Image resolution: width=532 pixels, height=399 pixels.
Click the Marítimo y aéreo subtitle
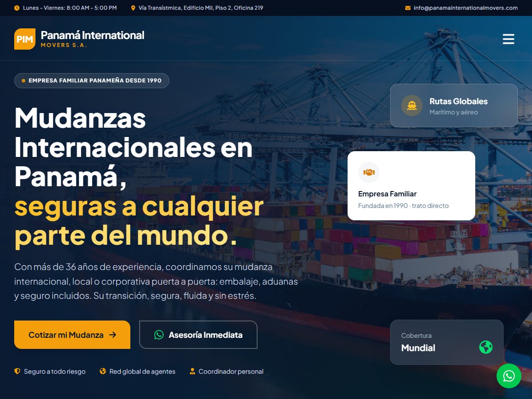(x=454, y=112)
